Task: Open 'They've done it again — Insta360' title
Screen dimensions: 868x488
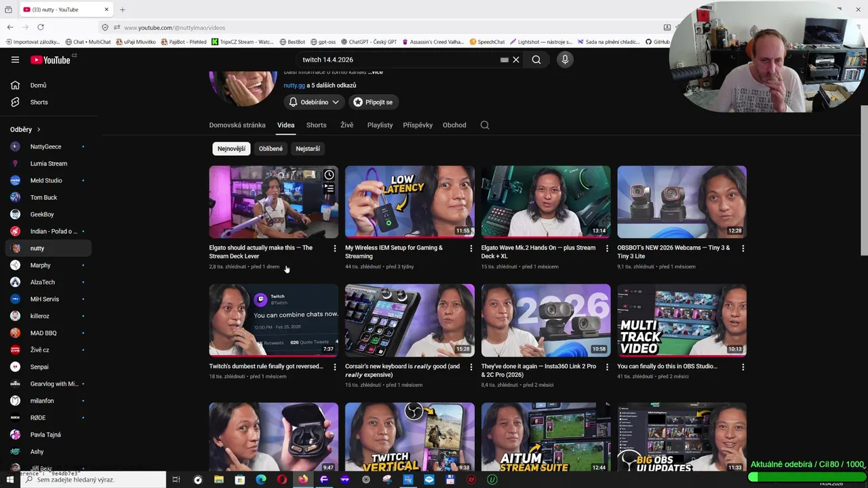Action: pyautogui.click(x=538, y=370)
